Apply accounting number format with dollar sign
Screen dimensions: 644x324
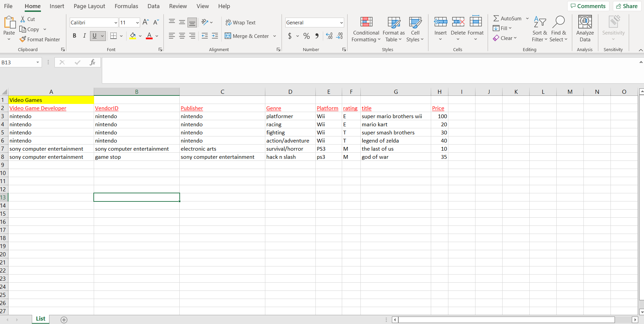[290, 36]
